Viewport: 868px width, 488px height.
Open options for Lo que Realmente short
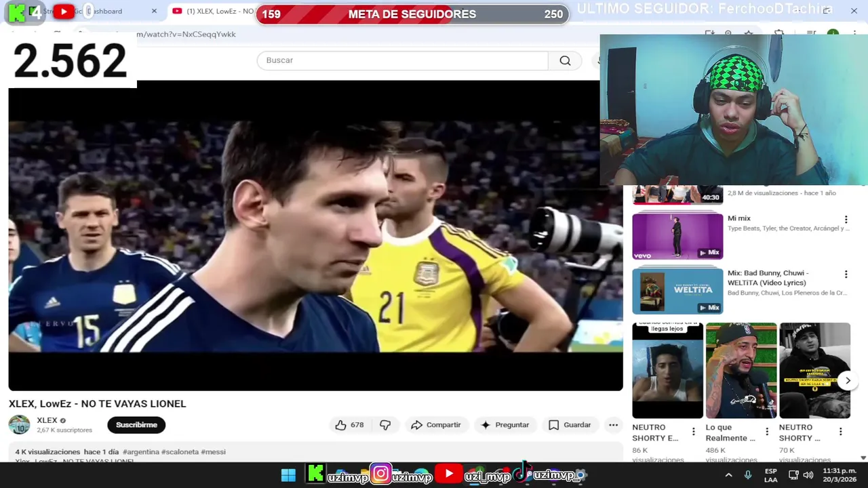click(767, 432)
